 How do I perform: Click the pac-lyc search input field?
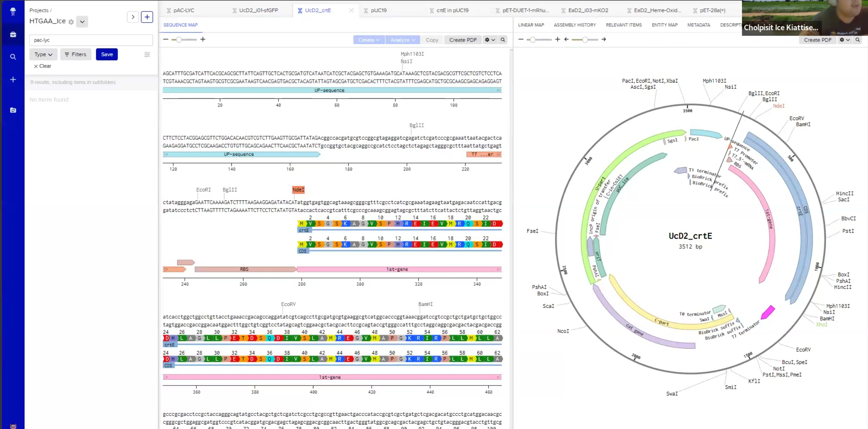point(91,40)
